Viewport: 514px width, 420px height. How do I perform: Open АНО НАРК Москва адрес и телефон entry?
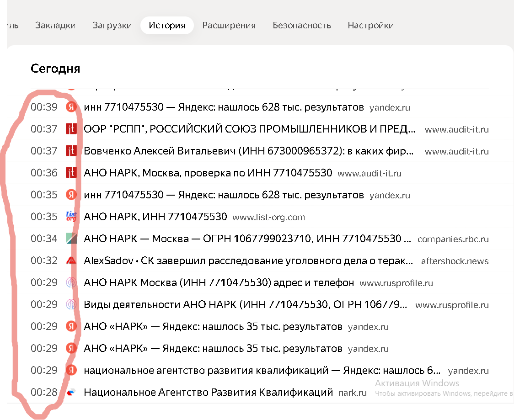[219, 283]
